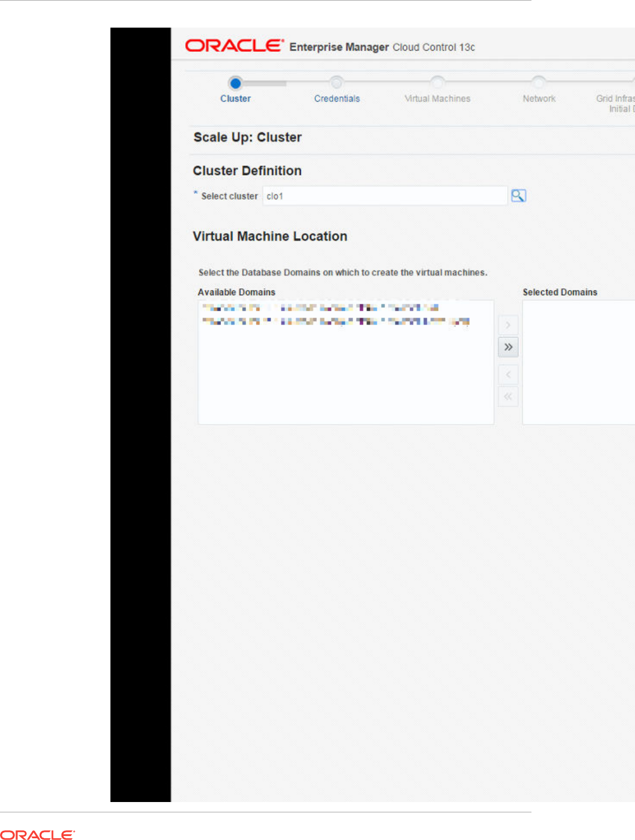Click the Selected Domains label

pos(560,292)
